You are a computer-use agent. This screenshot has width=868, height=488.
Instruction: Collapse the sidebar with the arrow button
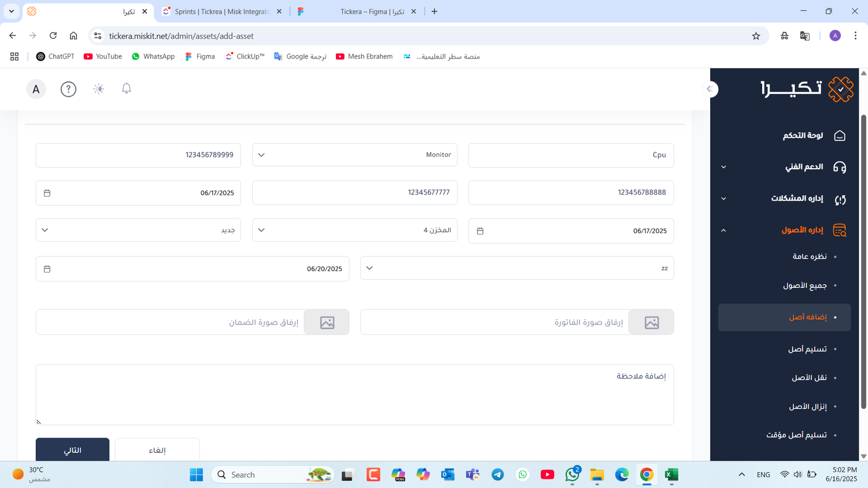(709, 89)
